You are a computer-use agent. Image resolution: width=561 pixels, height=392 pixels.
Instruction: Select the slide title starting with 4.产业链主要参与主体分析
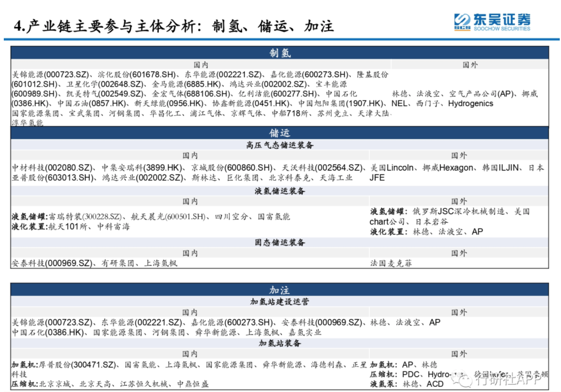(x=174, y=26)
